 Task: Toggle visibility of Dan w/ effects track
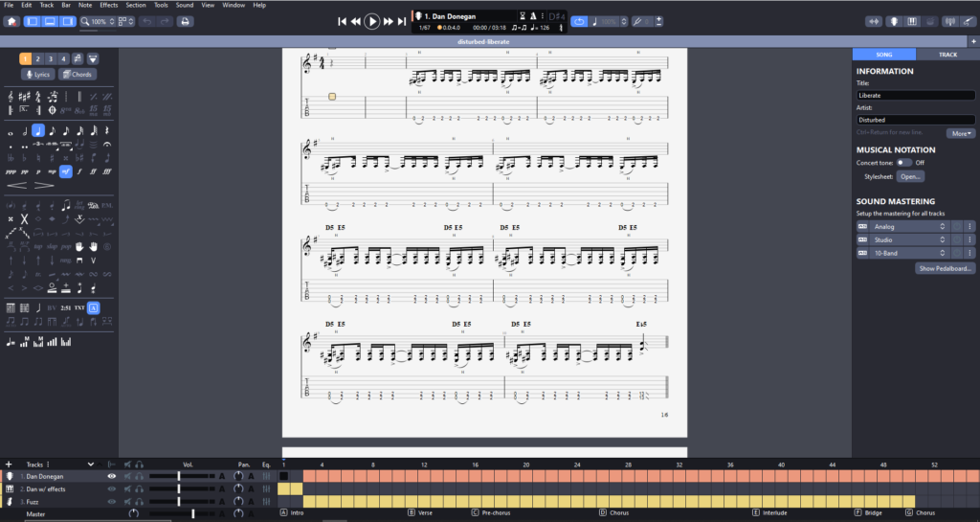111,488
